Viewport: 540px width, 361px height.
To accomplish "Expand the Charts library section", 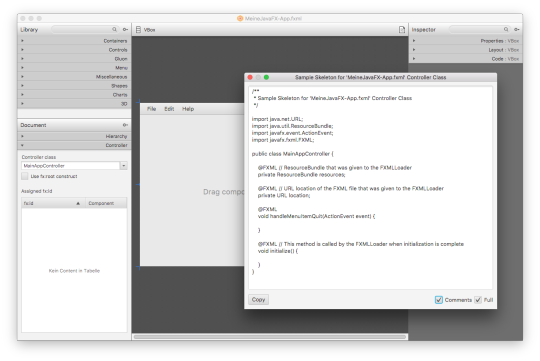I will (74, 94).
